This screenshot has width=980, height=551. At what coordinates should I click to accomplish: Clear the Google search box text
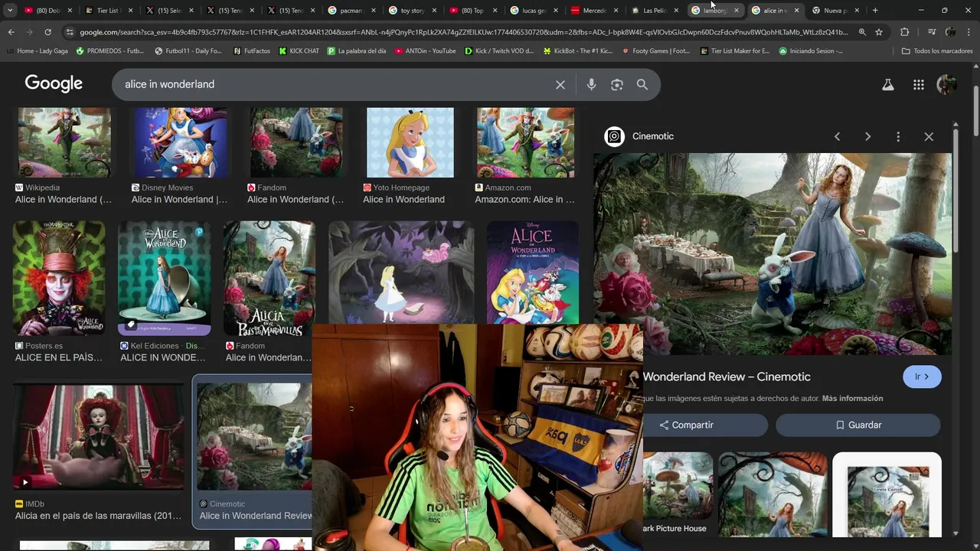coord(560,85)
